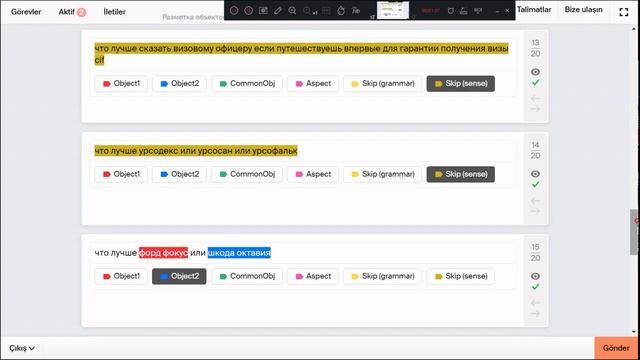Screen dimensions: 640x360
Task: Select Skip (sense) in the форд фокус task
Action: (460, 276)
